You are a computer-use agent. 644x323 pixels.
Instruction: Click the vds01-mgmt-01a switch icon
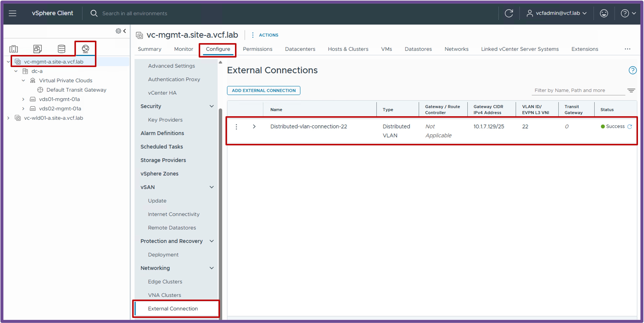pyautogui.click(x=33, y=99)
